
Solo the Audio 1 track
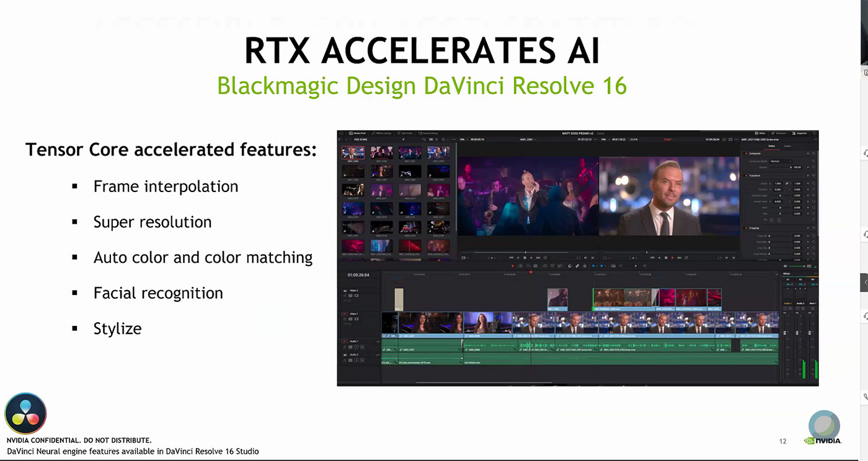click(x=356, y=347)
